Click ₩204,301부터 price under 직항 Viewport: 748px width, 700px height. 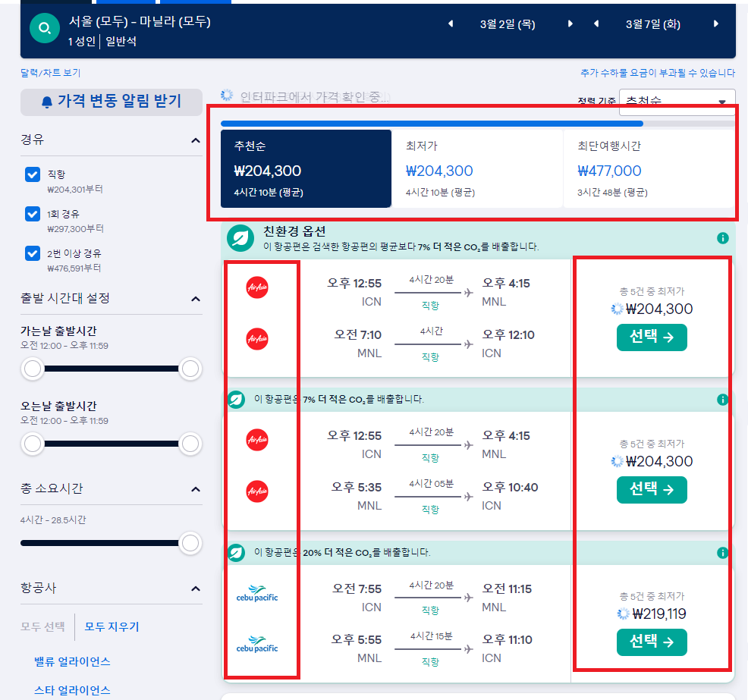pyautogui.click(x=75, y=190)
